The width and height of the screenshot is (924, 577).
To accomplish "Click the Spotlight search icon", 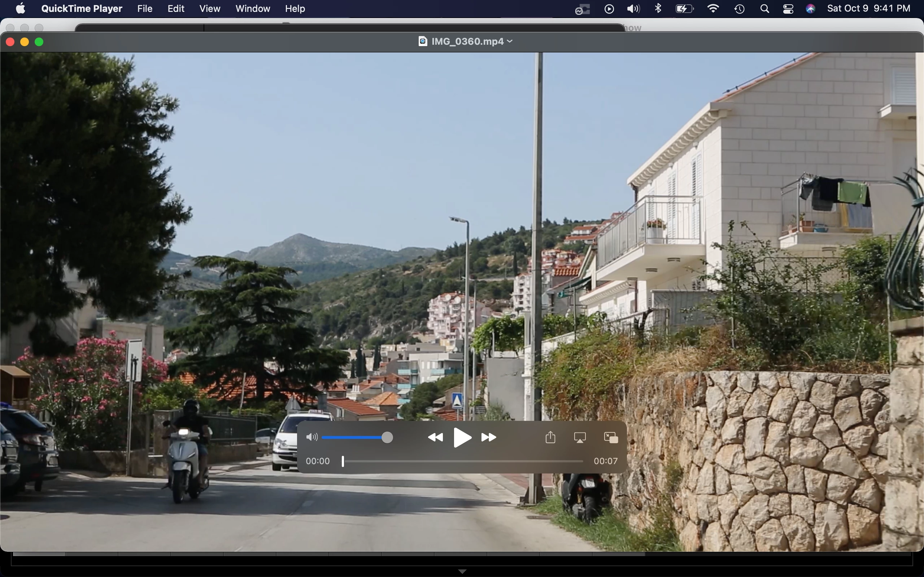I will click(764, 8).
